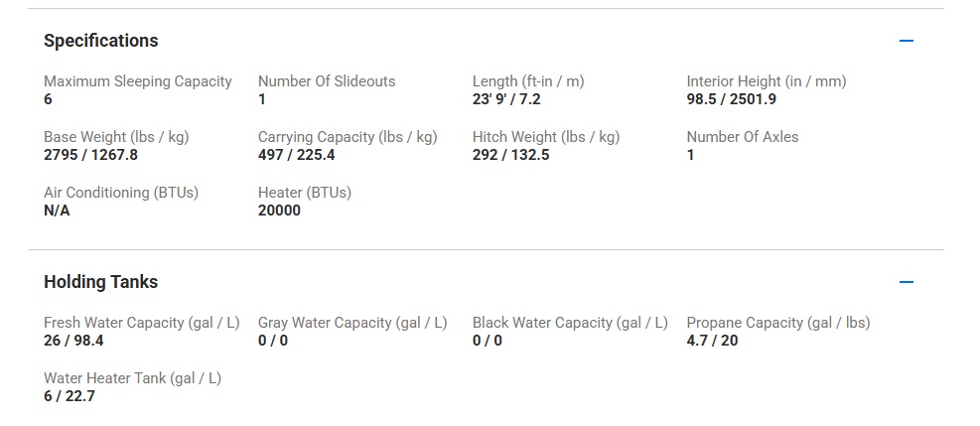Click the Maximum Sleeping Capacity label
The height and width of the screenshot is (426, 980).
138,81
